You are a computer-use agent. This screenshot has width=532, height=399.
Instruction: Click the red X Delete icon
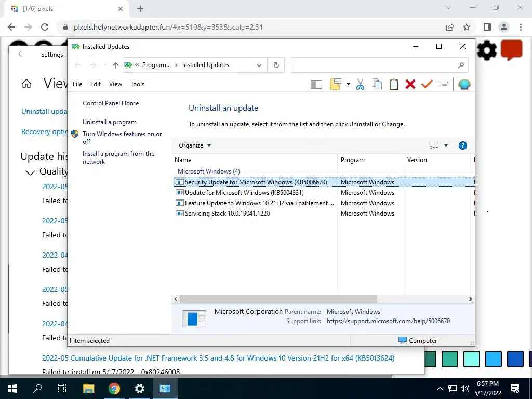(410, 84)
